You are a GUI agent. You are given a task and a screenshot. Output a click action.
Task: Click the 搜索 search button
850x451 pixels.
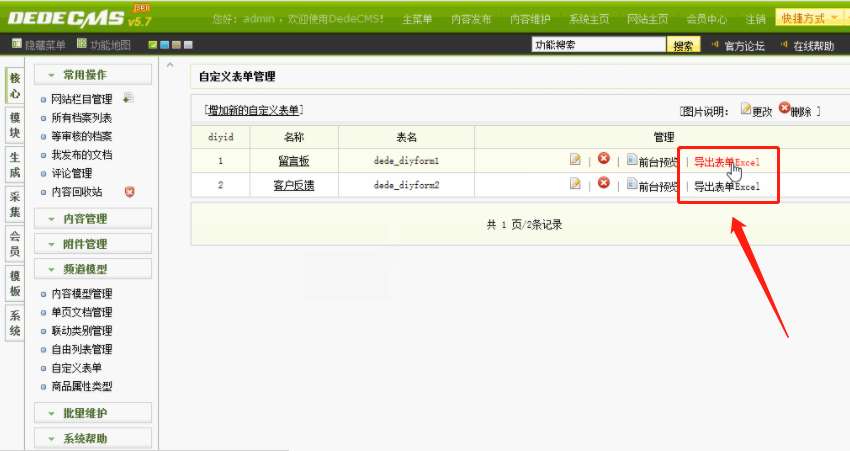683,45
